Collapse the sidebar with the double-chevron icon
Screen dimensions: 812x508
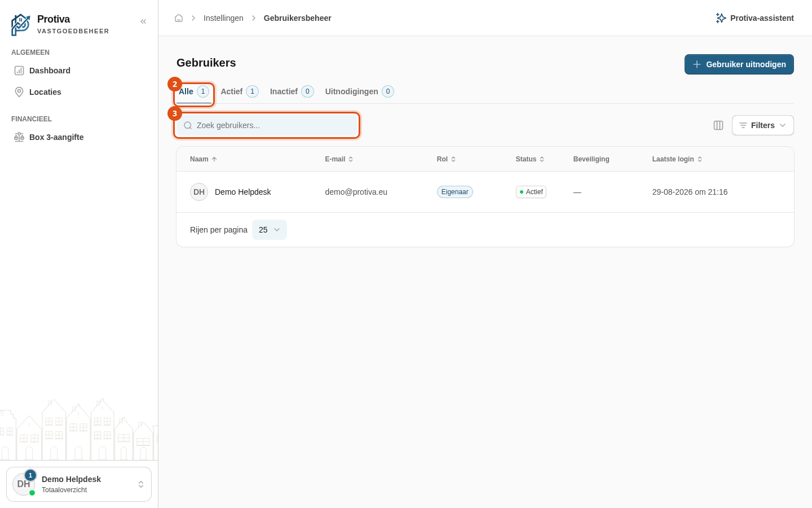(143, 21)
